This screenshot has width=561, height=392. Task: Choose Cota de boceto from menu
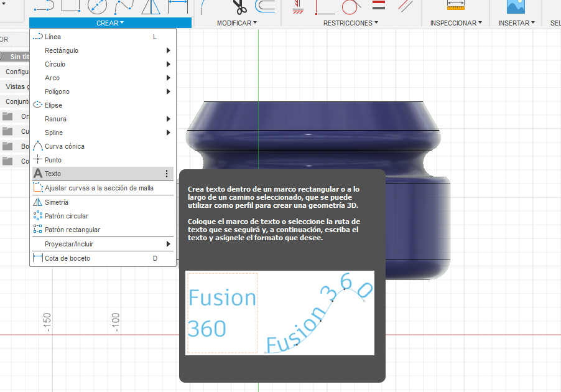tap(103, 258)
